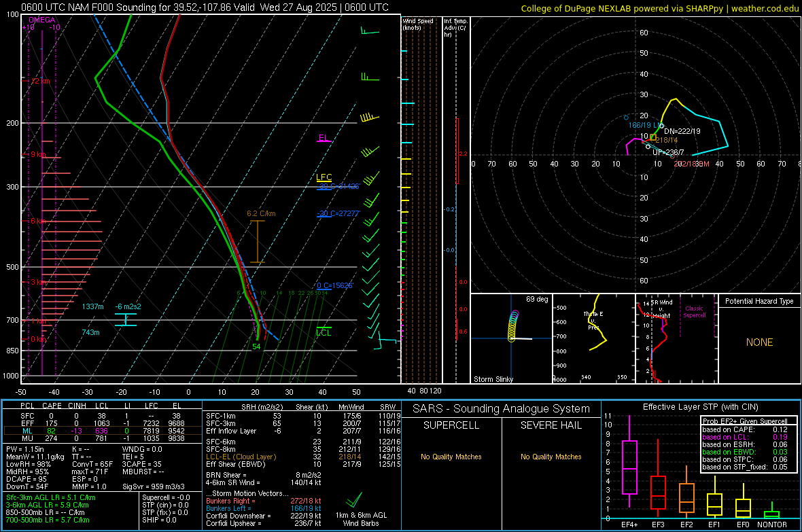Click the UP=236/7 hodograph label
Screen dimensions: 802x532
[668, 152]
